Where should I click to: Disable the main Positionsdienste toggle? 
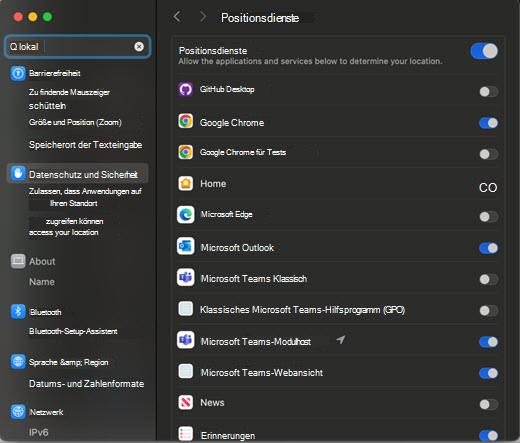(484, 51)
